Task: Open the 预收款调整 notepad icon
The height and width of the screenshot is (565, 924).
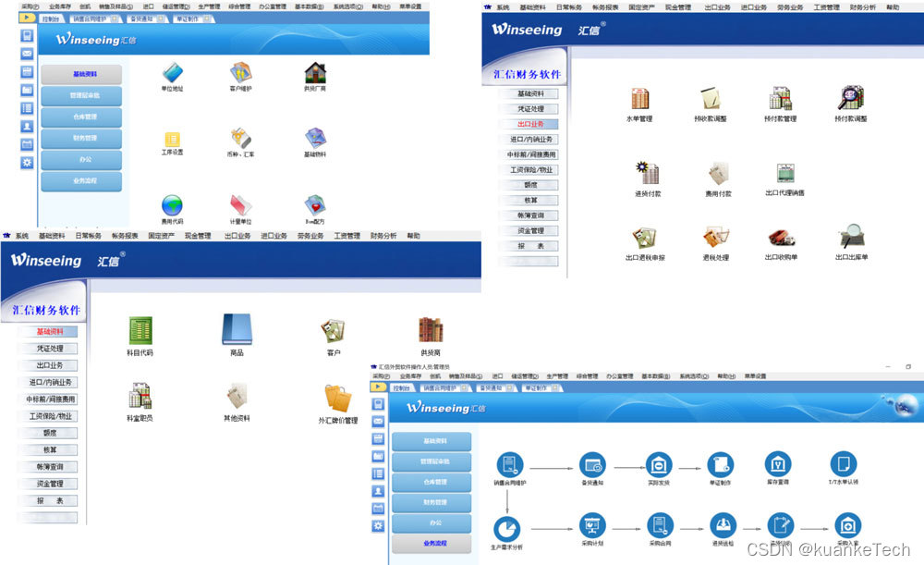Action: pos(710,99)
